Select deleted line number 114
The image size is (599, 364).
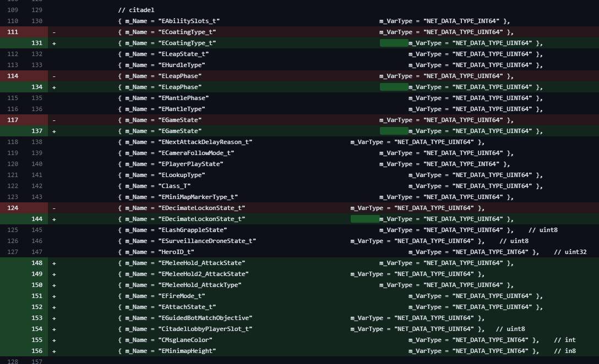(13, 76)
